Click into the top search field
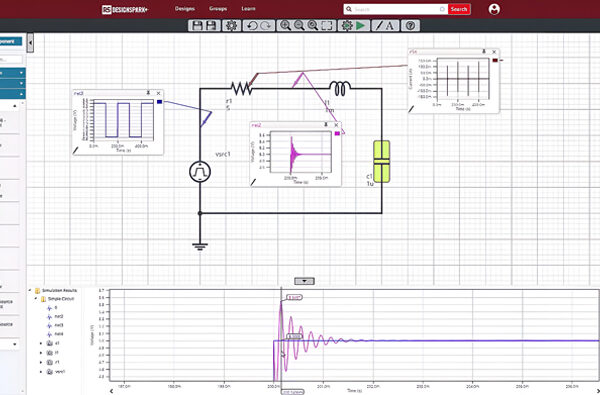The image size is (600, 395). 396,9
